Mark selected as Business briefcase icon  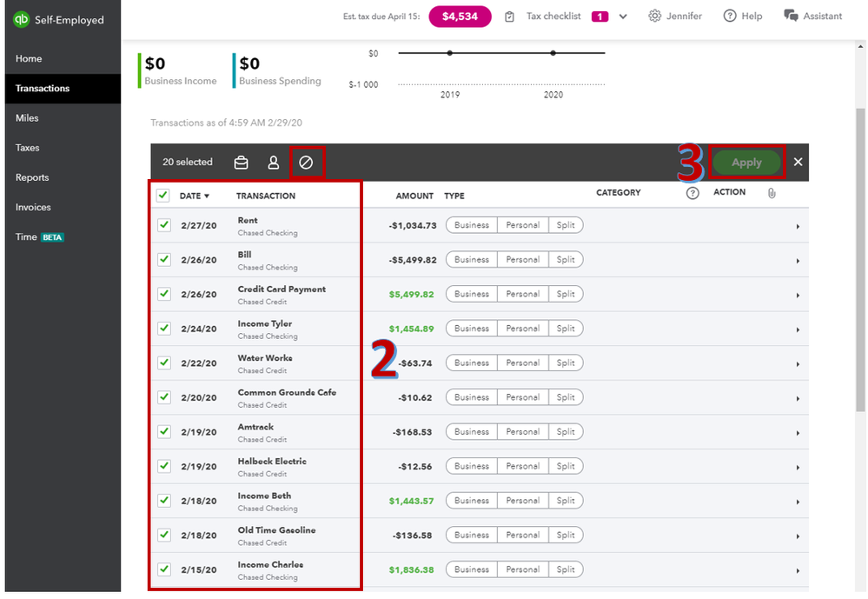[x=241, y=163]
